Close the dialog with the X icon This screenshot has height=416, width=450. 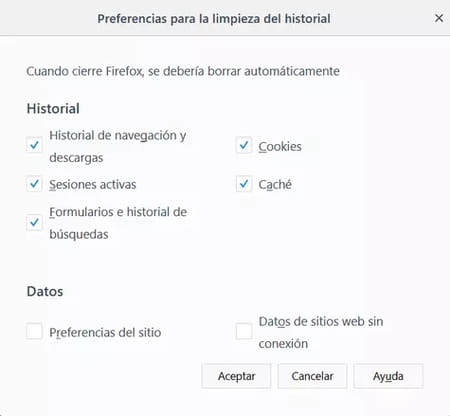click(x=439, y=18)
